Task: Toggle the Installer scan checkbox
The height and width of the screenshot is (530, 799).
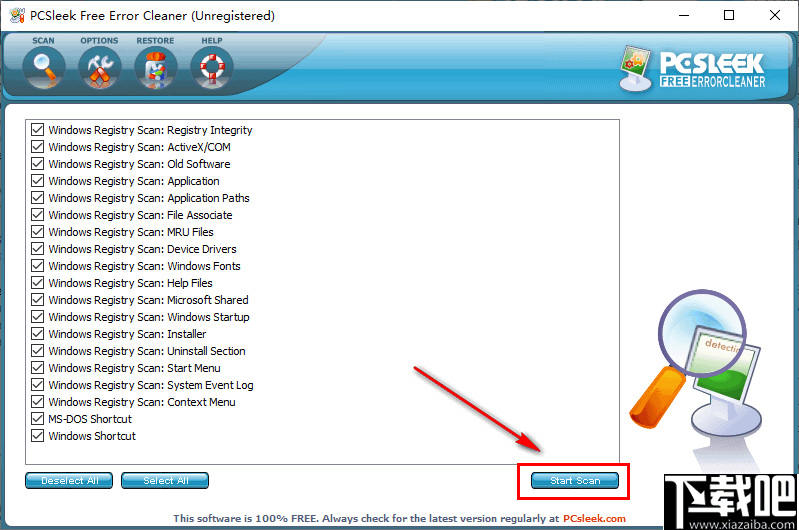Action: (x=37, y=333)
